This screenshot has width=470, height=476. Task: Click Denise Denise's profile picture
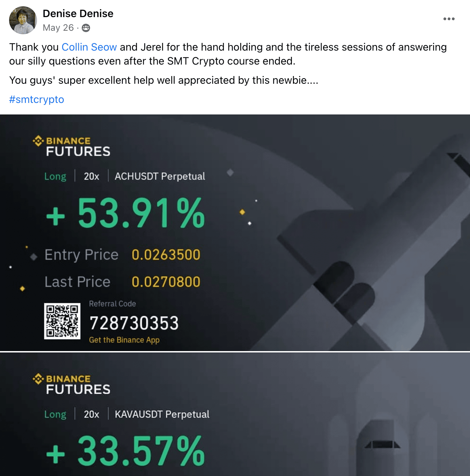click(x=23, y=20)
